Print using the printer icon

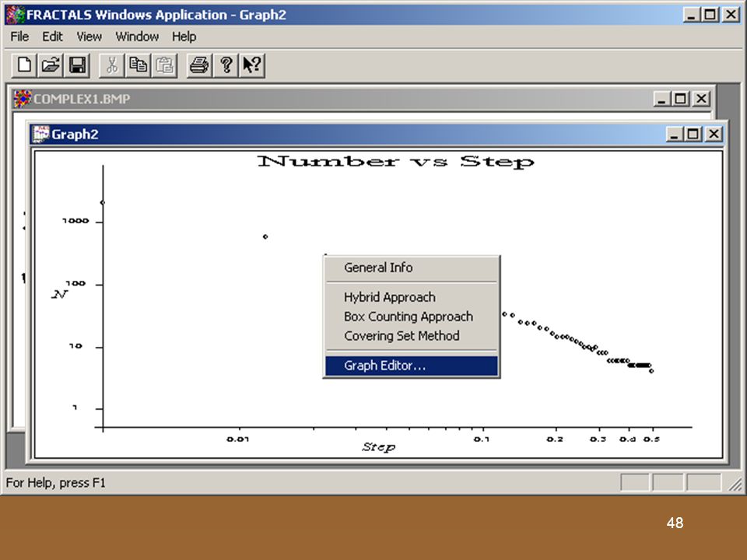coord(198,65)
